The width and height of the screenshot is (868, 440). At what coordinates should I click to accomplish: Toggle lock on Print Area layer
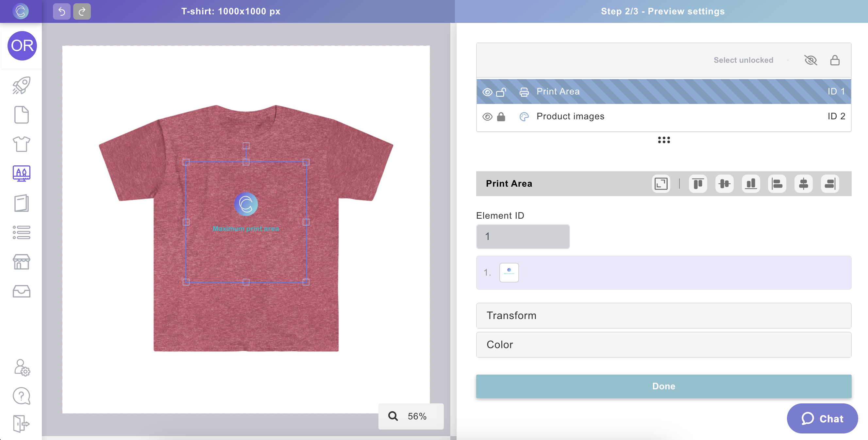coord(501,92)
